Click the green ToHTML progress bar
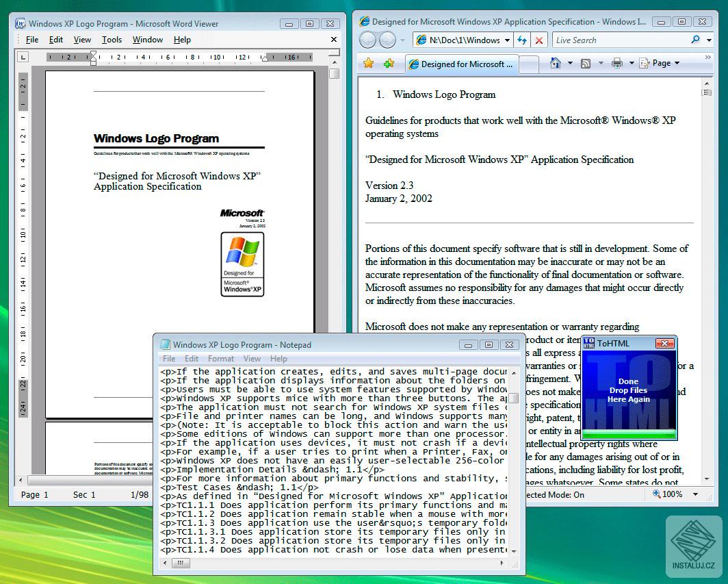728x584 pixels. click(x=629, y=434)
